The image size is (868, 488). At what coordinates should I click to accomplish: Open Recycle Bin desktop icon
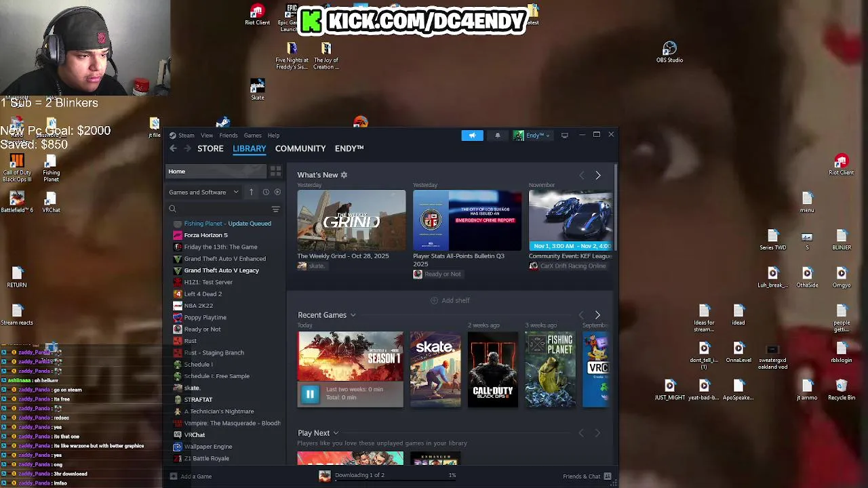click(x=842, y=390)
